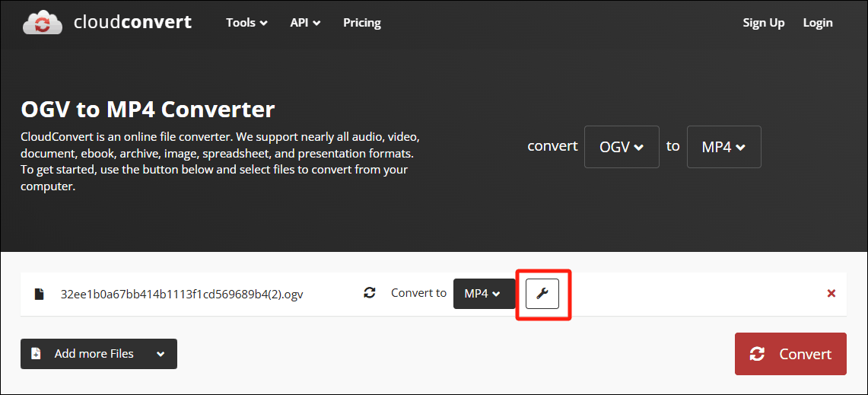
Task: Expand the Add more Files dropdown arrow
Action: (x=161, y=354)
